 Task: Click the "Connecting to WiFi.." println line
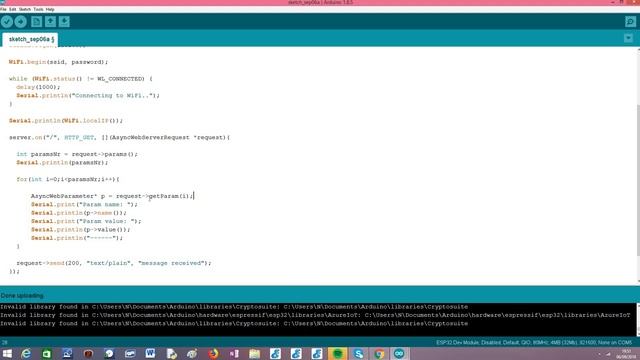[88, 96]
